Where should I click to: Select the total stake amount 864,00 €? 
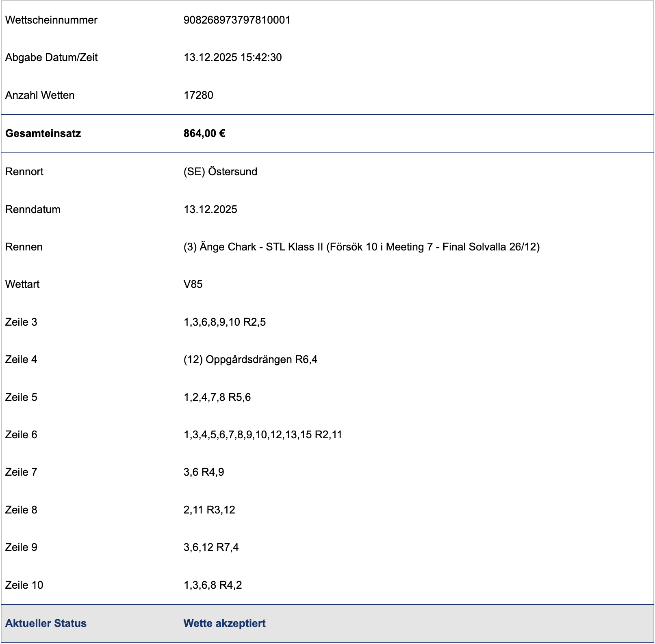pyautogui.click(x=204, y=133)
